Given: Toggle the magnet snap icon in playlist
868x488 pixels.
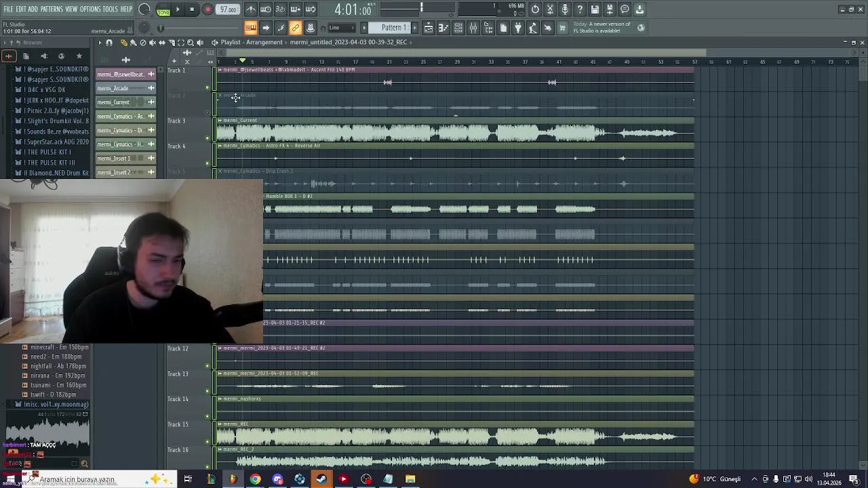Looking at the screenshot, I should pyautogui.click(x=108, y=43).
